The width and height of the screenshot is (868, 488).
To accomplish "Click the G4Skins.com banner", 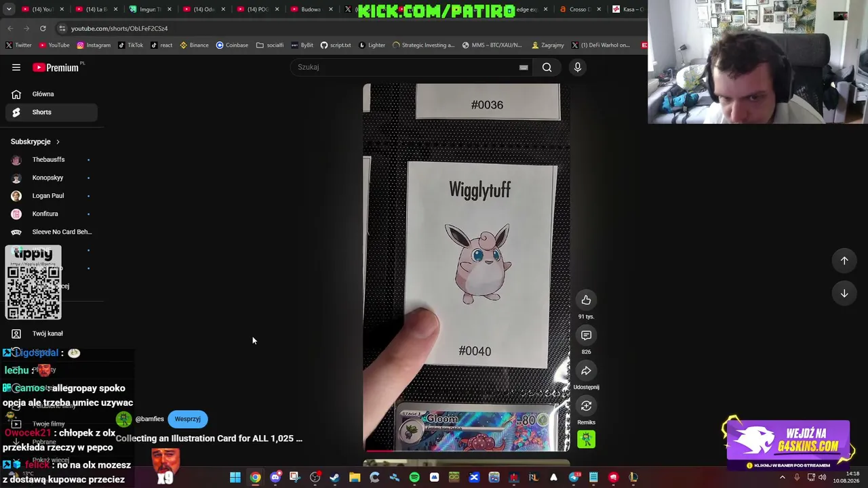I will click(788, 445).
